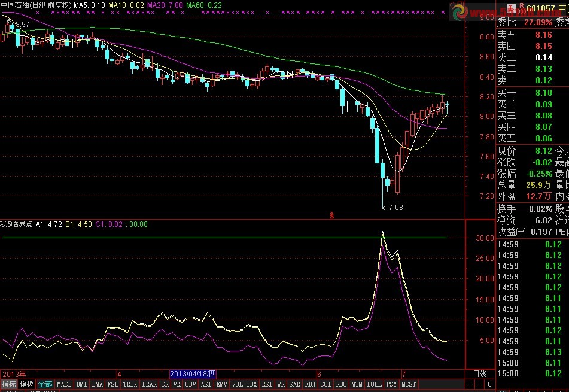Click the 8.97 high price annotation
Image resolution: width=569 pixels, height=392 pixels.
click(23, 25)
